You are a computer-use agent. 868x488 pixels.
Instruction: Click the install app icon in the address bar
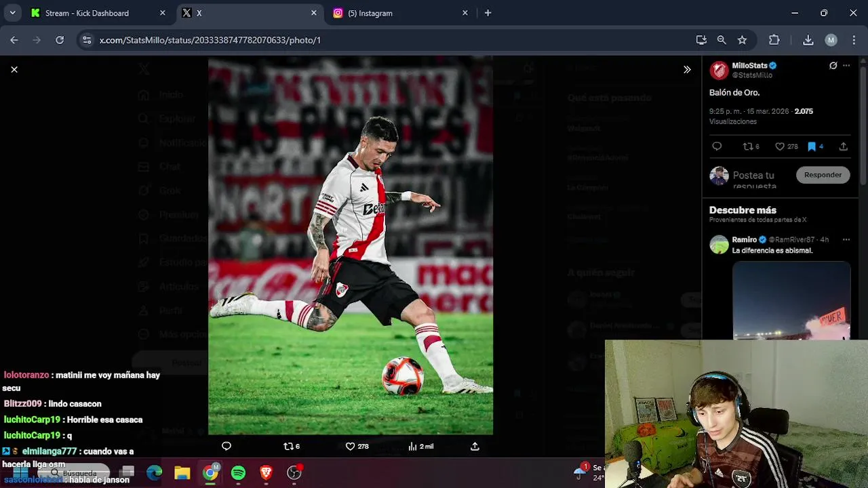coord(701,40)
